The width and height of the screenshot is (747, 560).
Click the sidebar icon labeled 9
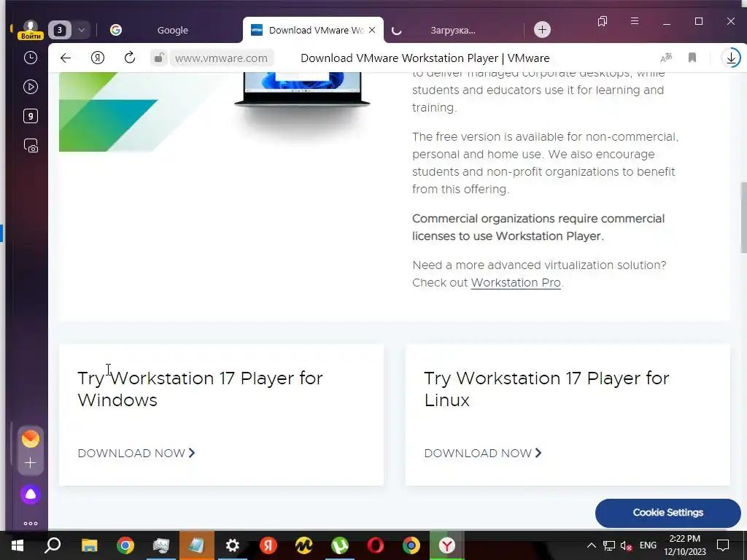coord(31,116)
